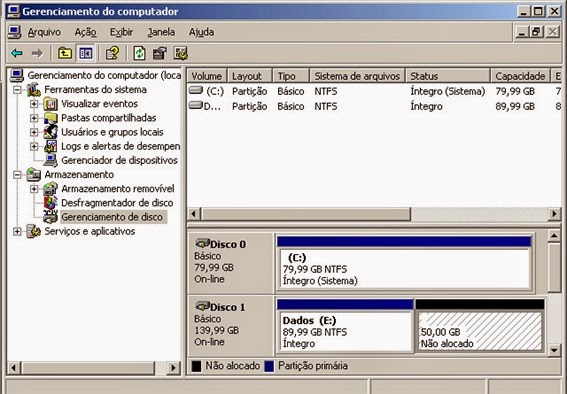
Task: Click the Disco 0 disk icon
Action: [202, 243]
